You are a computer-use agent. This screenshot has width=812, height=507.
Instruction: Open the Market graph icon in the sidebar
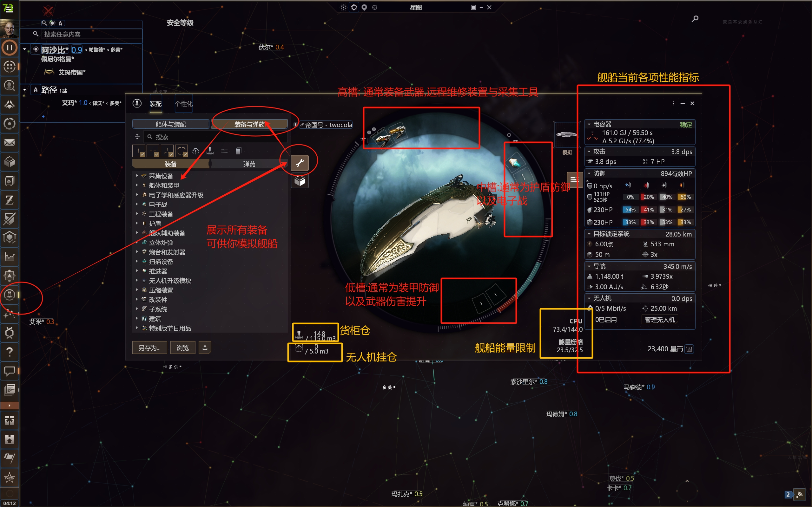pyautogui.click(x=10, y=257)
